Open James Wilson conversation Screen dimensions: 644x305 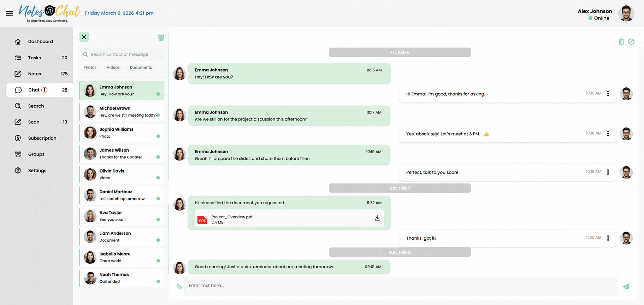tap(122, 153)
